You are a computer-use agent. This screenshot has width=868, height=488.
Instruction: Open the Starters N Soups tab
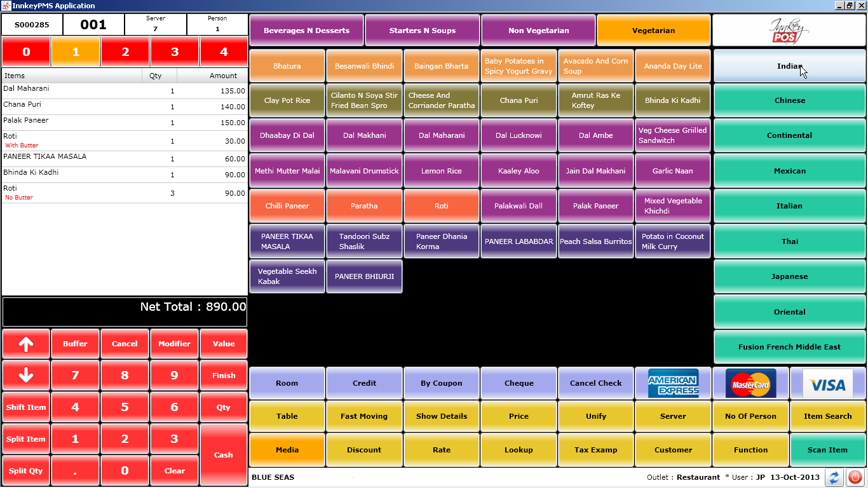pyautogui.click(x=423, y=30)
